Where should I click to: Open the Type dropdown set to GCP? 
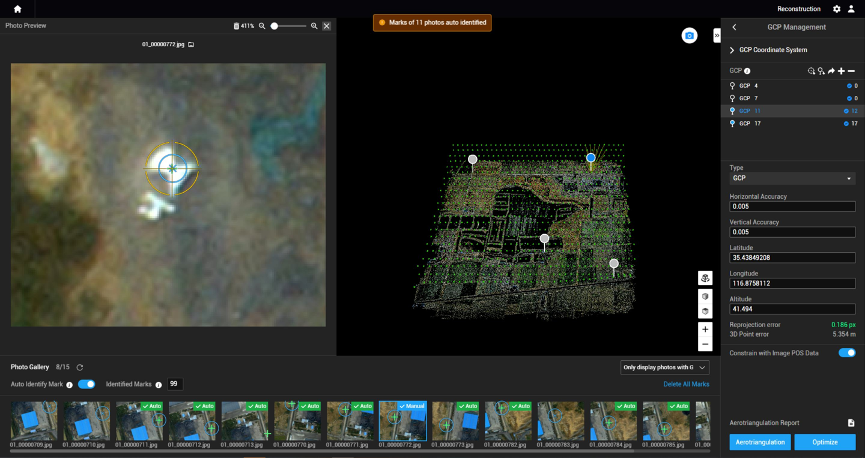click(792, 178)
